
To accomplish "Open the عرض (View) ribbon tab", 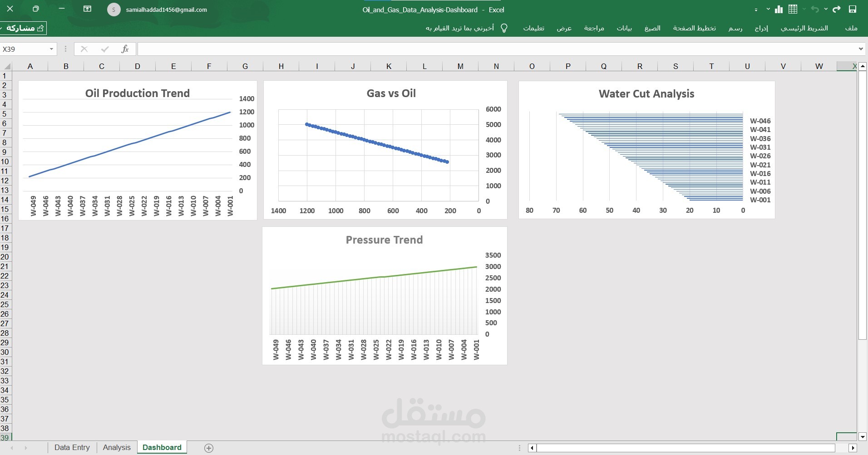I will pyautogui.click(x=564, y=28).
